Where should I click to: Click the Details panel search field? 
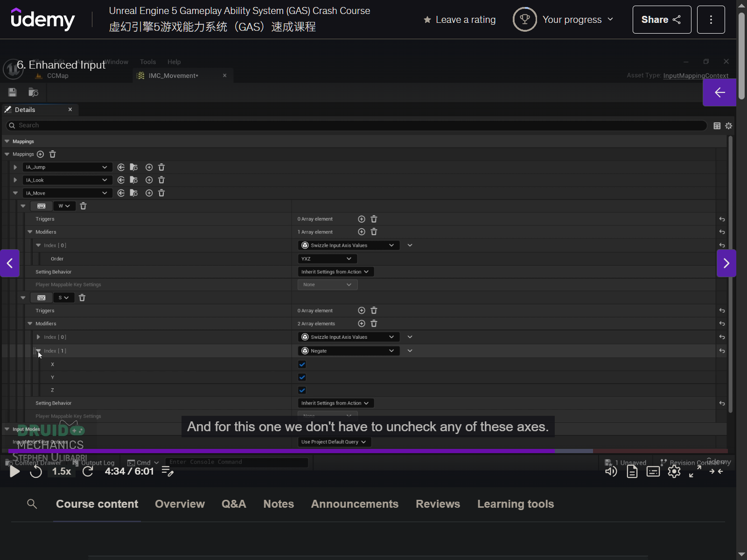[x=356, y=125]
